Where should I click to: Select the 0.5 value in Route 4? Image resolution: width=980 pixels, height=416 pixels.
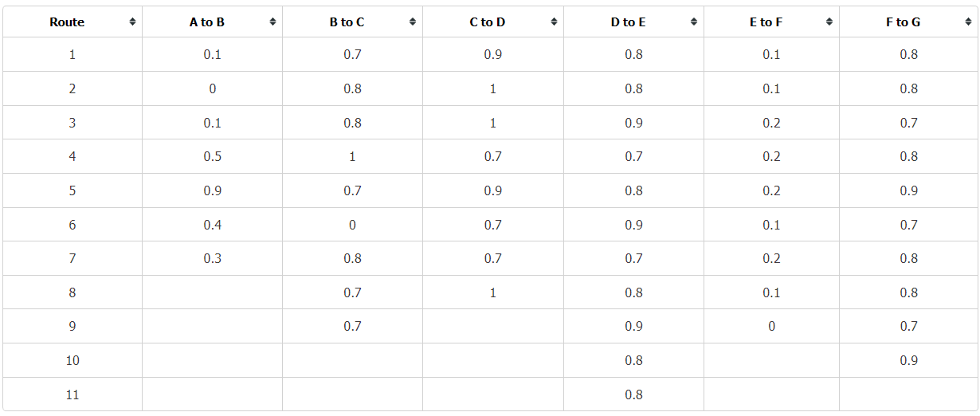213,156
